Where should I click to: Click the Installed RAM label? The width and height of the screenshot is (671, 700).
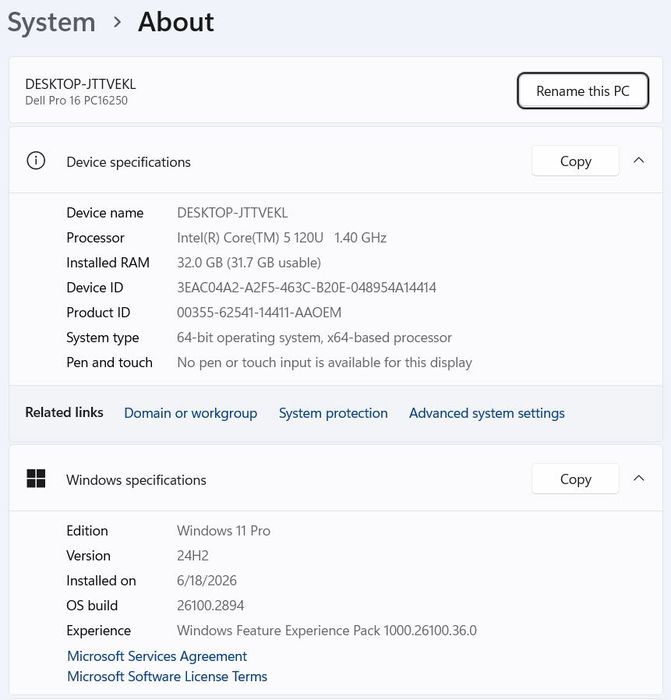coord(108,262)
